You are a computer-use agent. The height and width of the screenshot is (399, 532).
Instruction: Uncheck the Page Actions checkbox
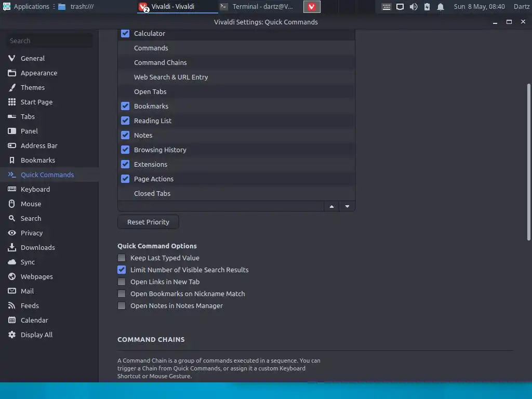click(125, 179)
